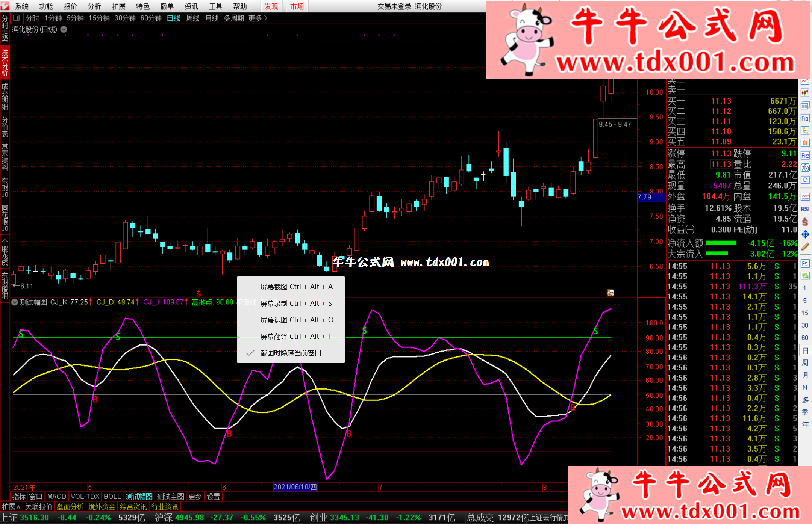812x524 pixels.
Task: Open the multi-line indicator chart icon
Action: point(805,197)
